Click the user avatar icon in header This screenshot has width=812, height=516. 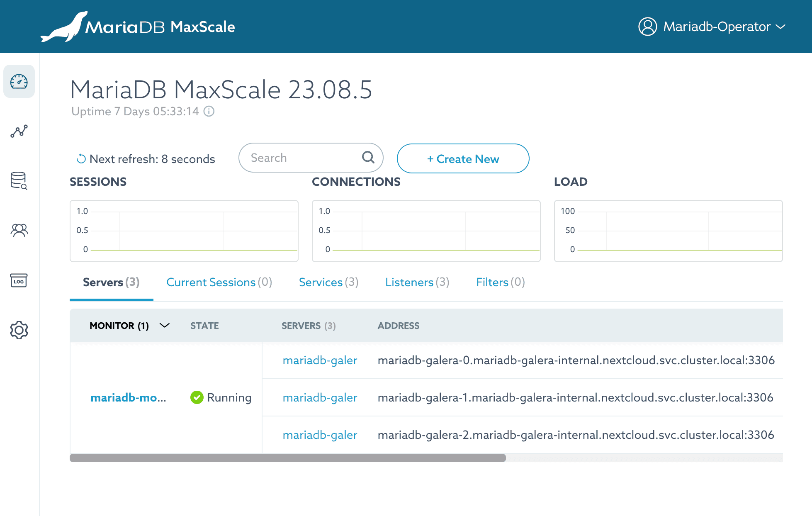647,27
